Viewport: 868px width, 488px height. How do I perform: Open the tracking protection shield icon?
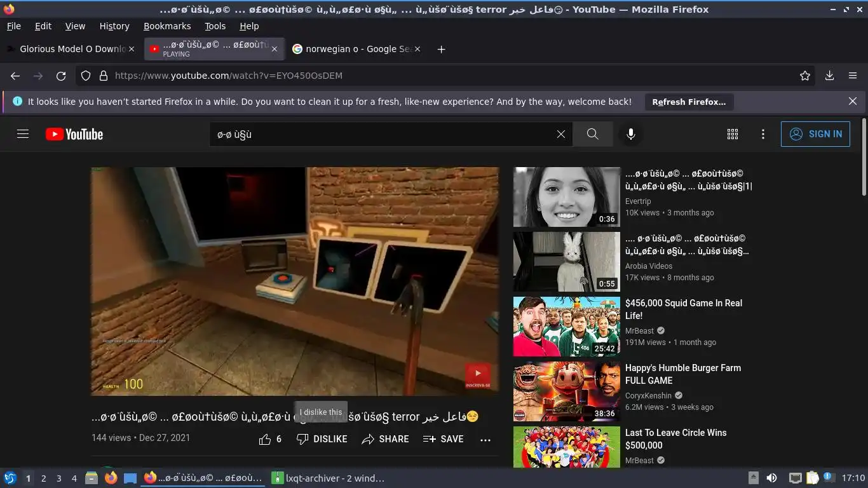pyautogui.click(x=86, y=76)
